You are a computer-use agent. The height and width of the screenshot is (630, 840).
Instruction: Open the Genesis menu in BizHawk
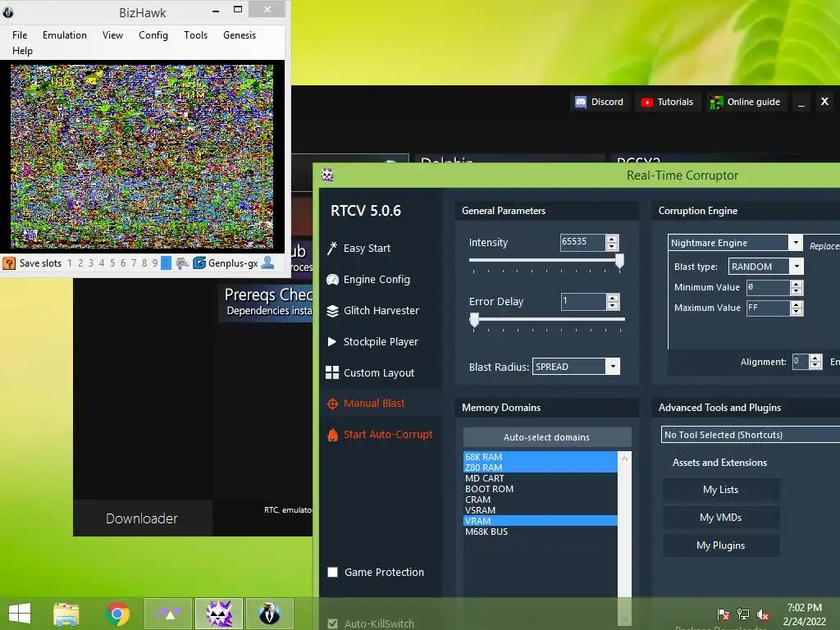point(240,34)
